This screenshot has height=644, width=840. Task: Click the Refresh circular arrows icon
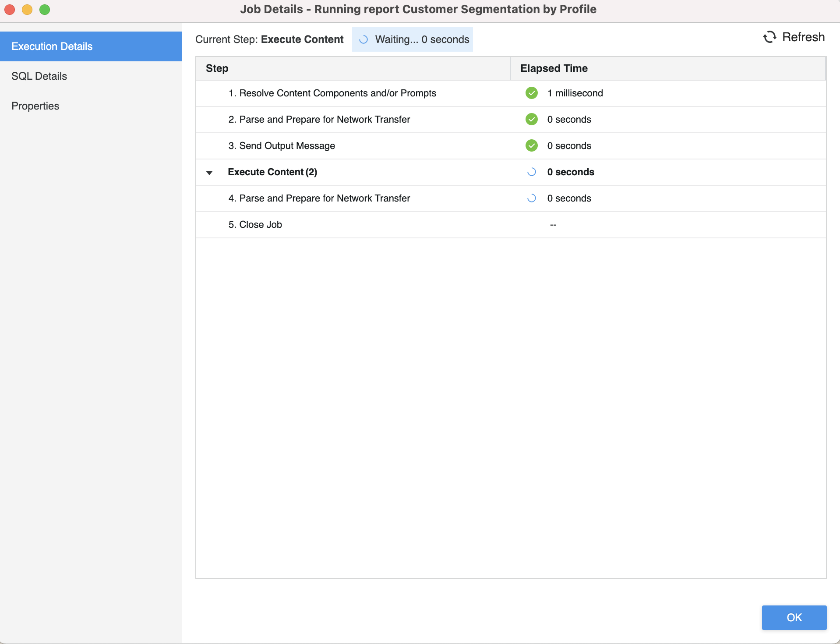point(769,37)
